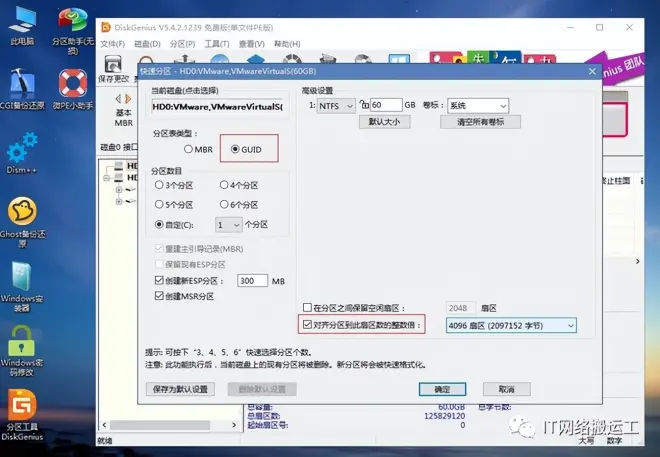Image resolution: width=660 pixels, height=457 pixels.
Task: Launch Windows安装器 from the desktop
Action: 22,286
